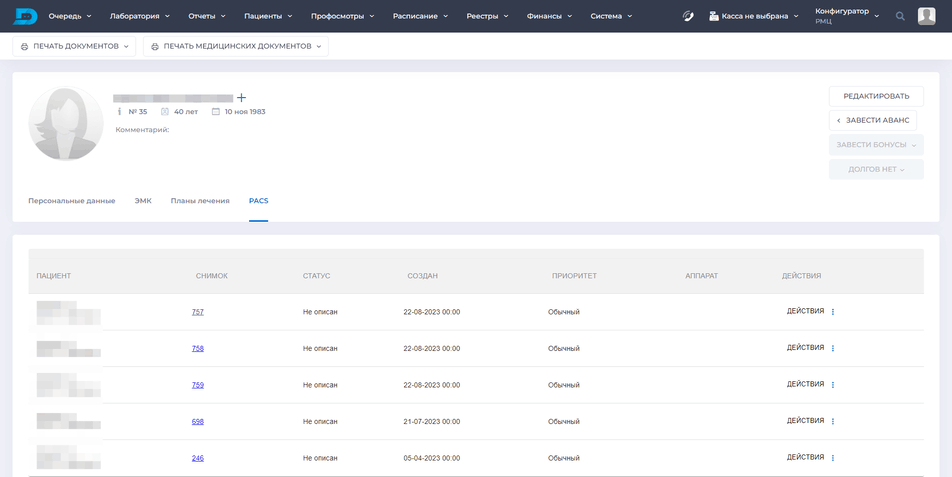Viewport: 952px width, 477px height.
Task: Expand the Реестры dropdown
Action: click(x=488, y=16)
